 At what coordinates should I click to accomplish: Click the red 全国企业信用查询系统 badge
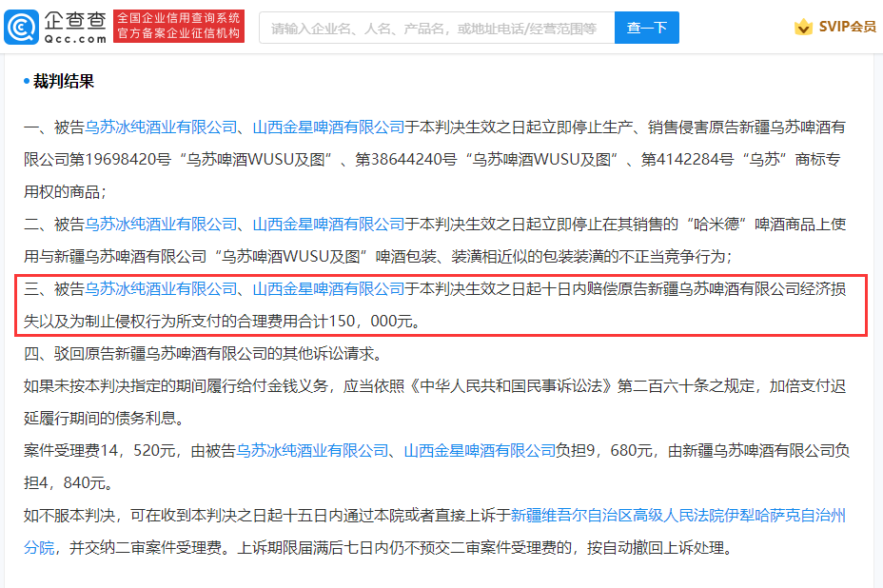179,26
